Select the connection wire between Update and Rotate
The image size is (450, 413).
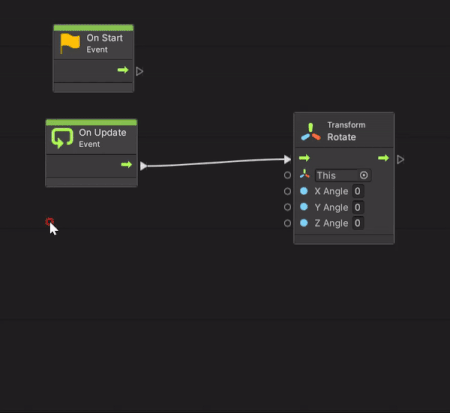coord(215,163)
